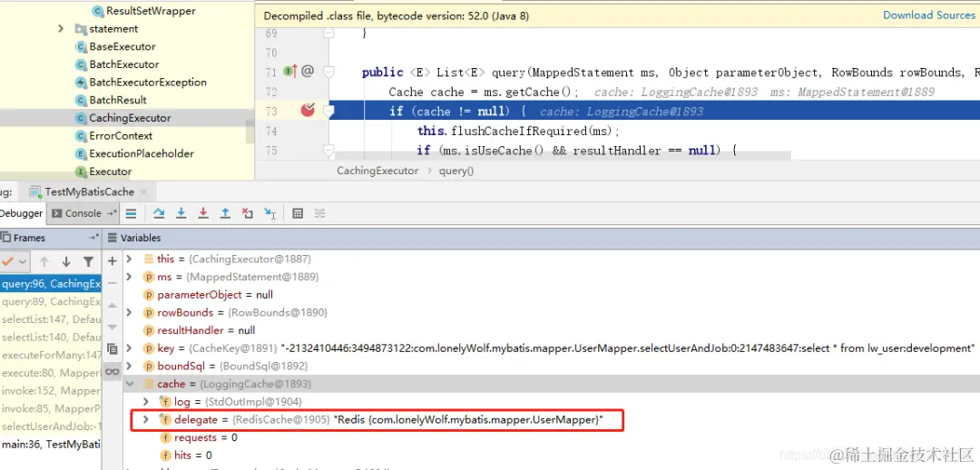Switch to the Debugger tab
980x470 pixels.
[21, 213]
